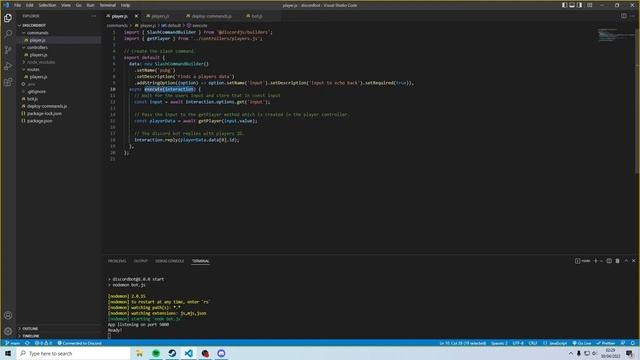Kill the terminal with the trash icon
This screenshot has width=640, height=360.
pyautogui.click(x=618, y=261)
